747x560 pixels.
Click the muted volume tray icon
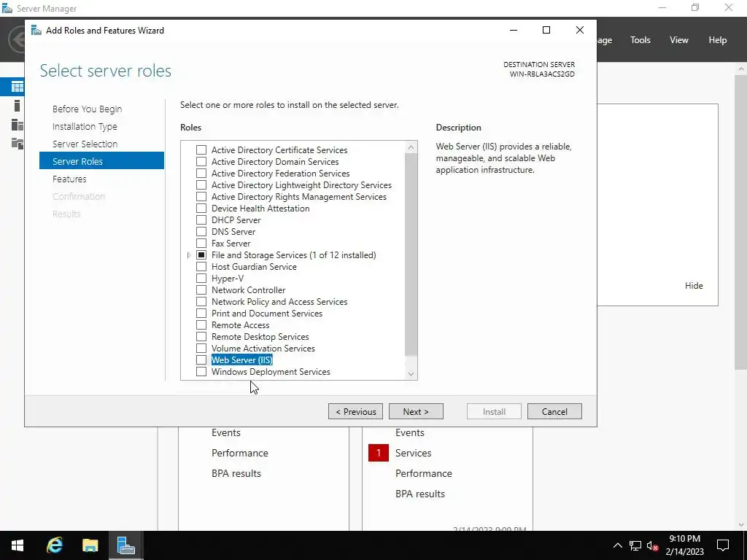tap(653, 545)
